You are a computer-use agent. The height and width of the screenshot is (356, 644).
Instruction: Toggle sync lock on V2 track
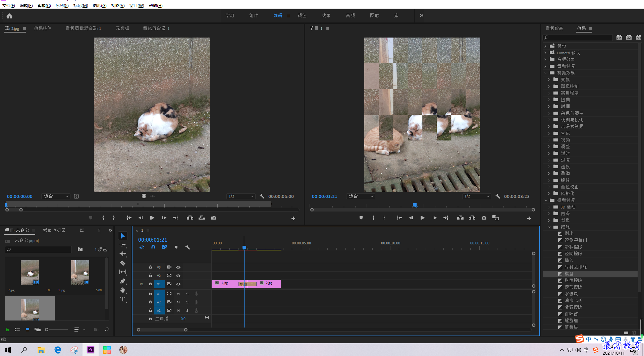click(x=169, y=276)
